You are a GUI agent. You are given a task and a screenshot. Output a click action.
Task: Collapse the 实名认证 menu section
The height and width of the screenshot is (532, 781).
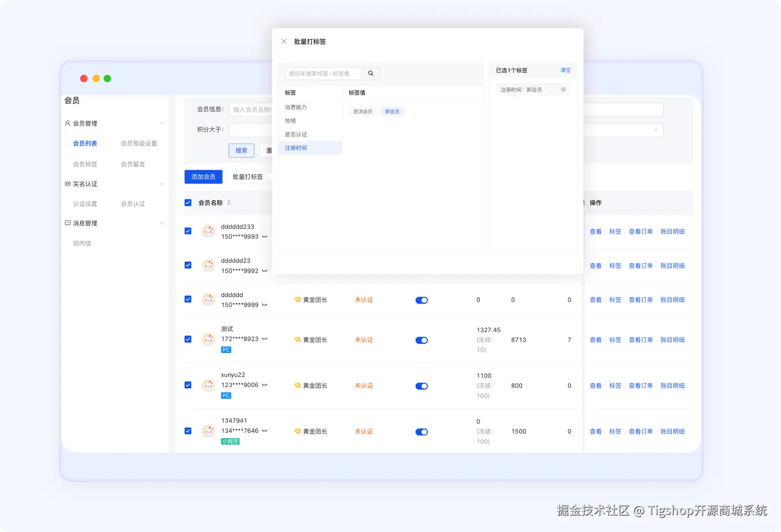click(162, 184)
